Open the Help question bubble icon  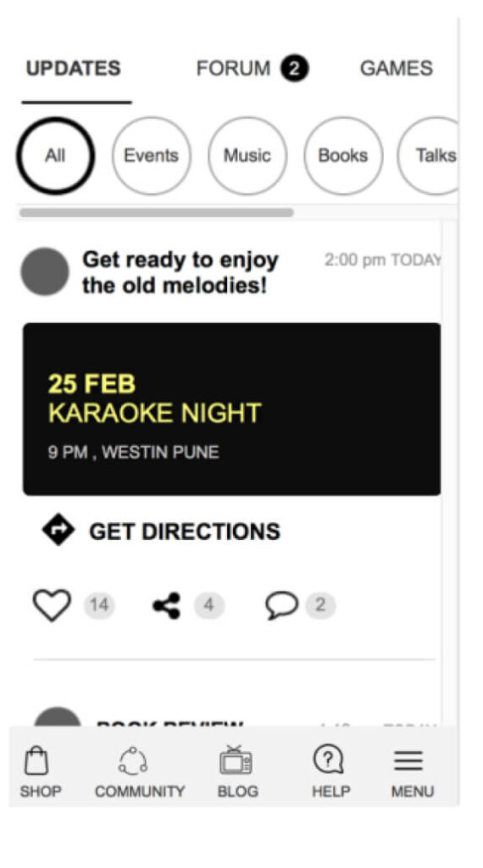[x=329, y=759]
